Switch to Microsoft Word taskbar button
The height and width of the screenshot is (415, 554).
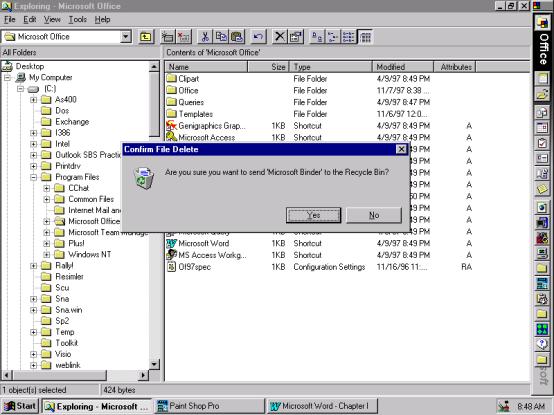pos(322,406)
